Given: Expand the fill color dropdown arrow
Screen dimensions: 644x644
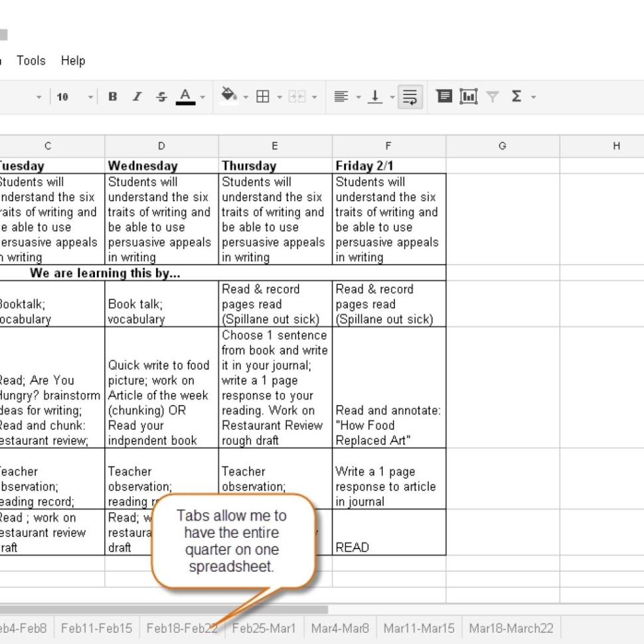Looking at the screenshot, I should click(x=246, y=98).
